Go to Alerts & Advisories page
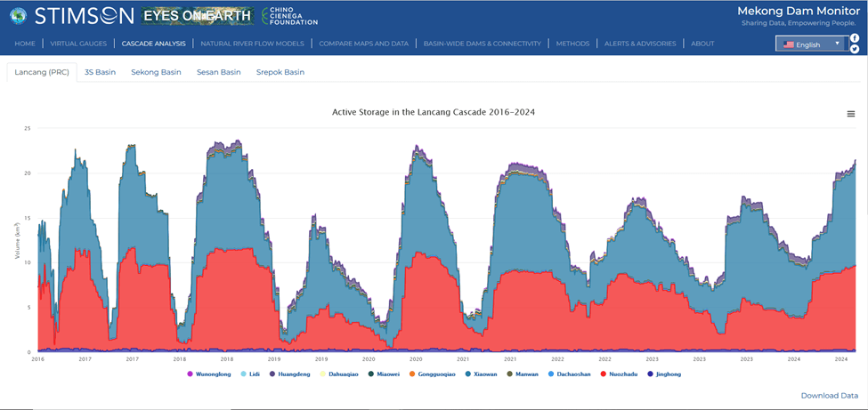Viewport: 868px width, 410px height. [639, 44]
